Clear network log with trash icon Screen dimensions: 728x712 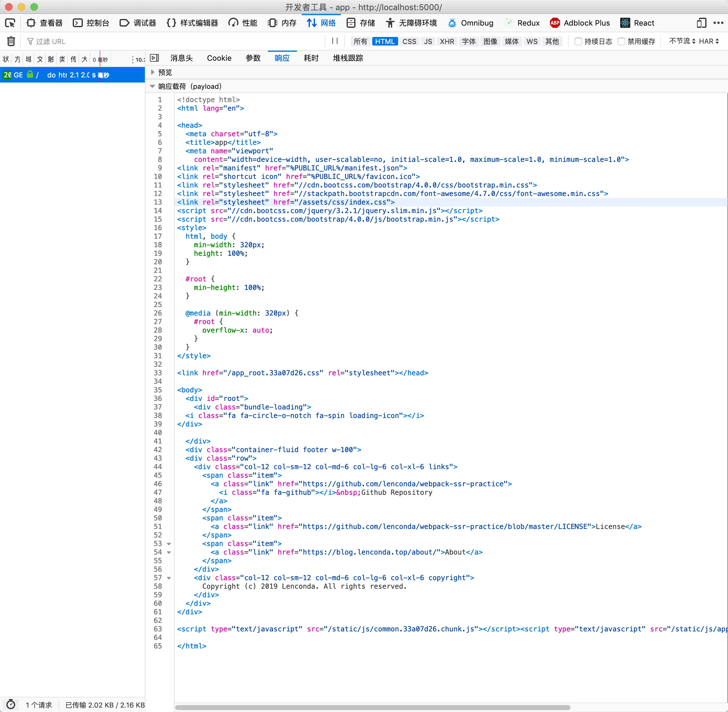11,41
